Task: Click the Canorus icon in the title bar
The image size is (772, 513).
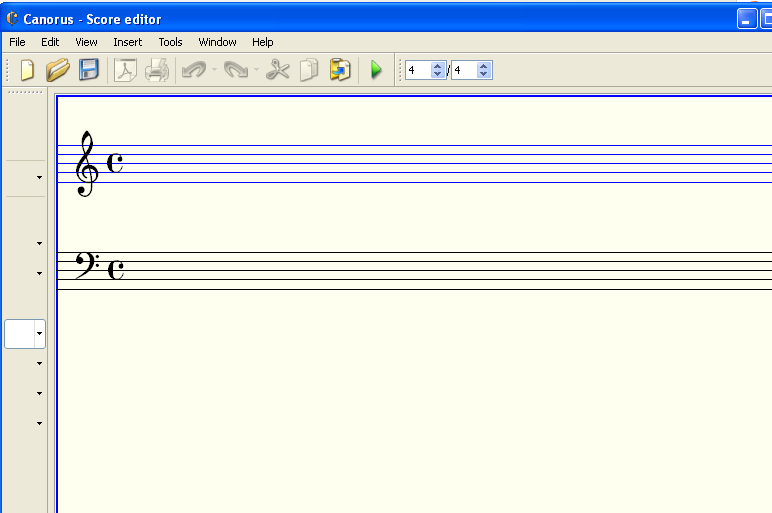Action: click(12, 19)
